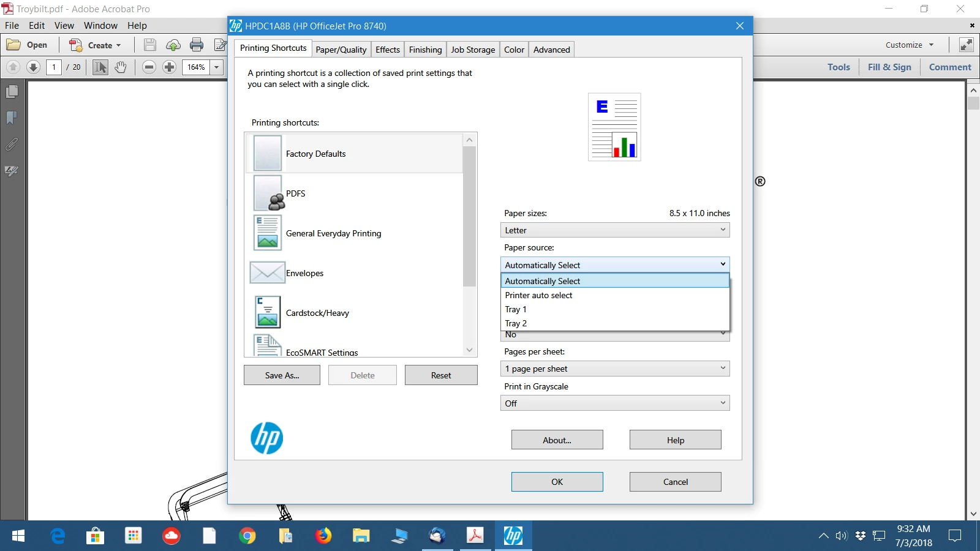Click shortcuts list scroll down arrow

click(470, 350)
